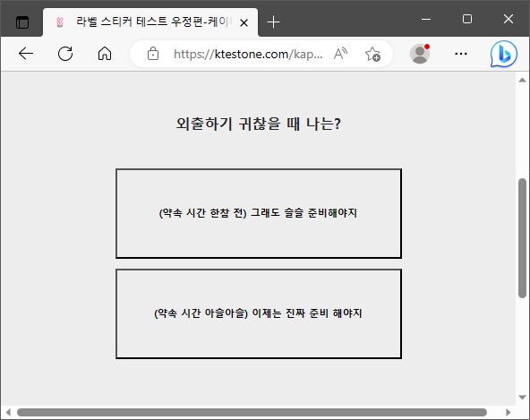Open the Bing chat sidebar
This screenshot has width=530, height=420.
pyautogui.click(x=504, y=54)
